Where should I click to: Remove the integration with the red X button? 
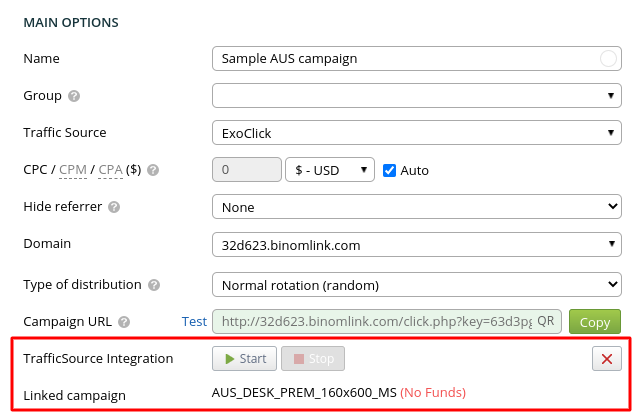(606, 359)
